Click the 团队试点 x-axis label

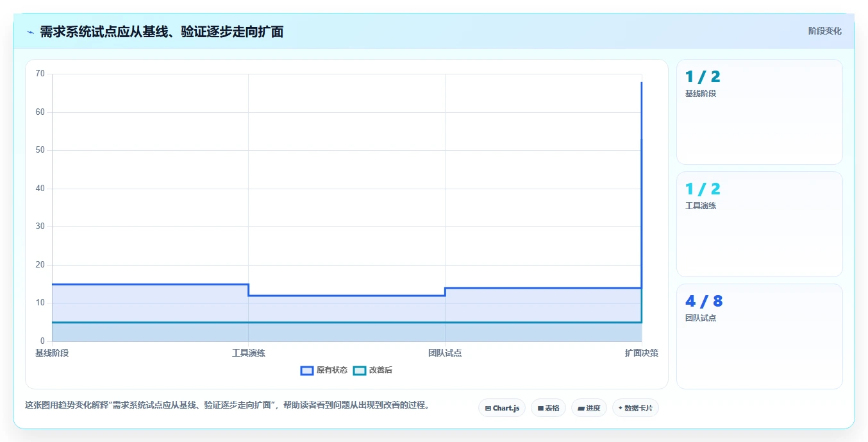[x=445, y=353]
